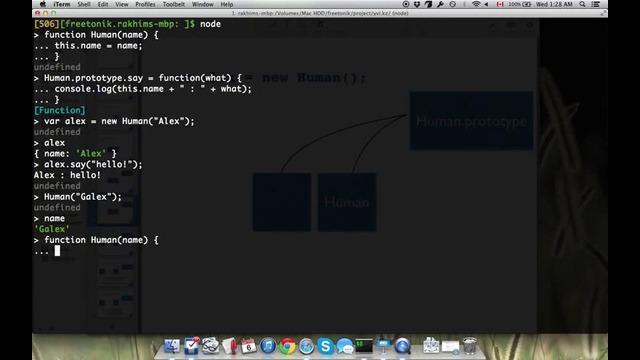Click the round clock icon in menu bar
This screenshot has height=360, width=640.
pos(453,4)
